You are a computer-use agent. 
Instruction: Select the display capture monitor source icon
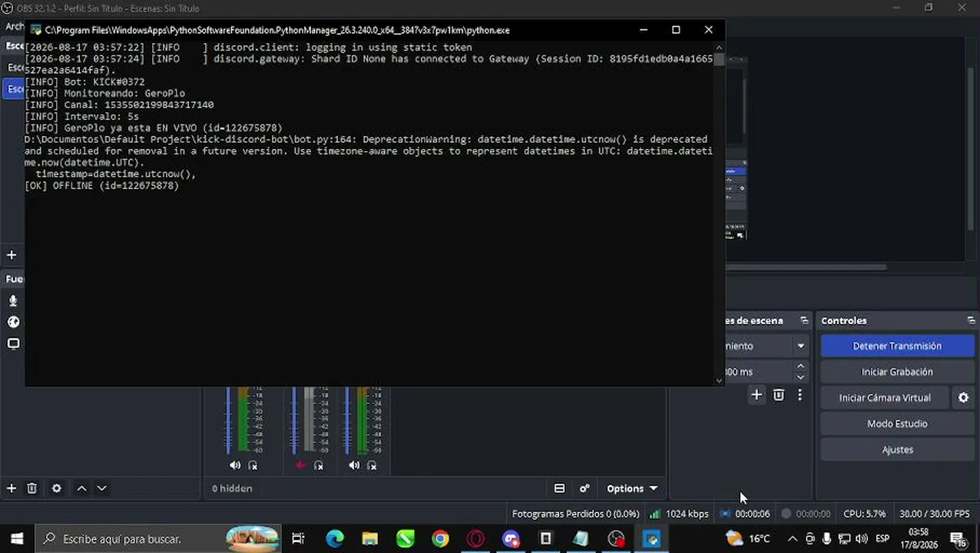[x=13, y=343]
